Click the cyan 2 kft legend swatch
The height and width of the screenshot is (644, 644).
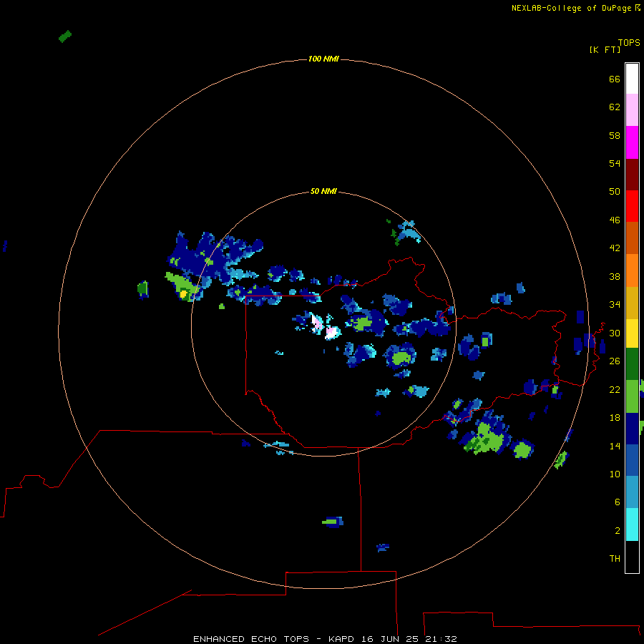click(632, 525)
